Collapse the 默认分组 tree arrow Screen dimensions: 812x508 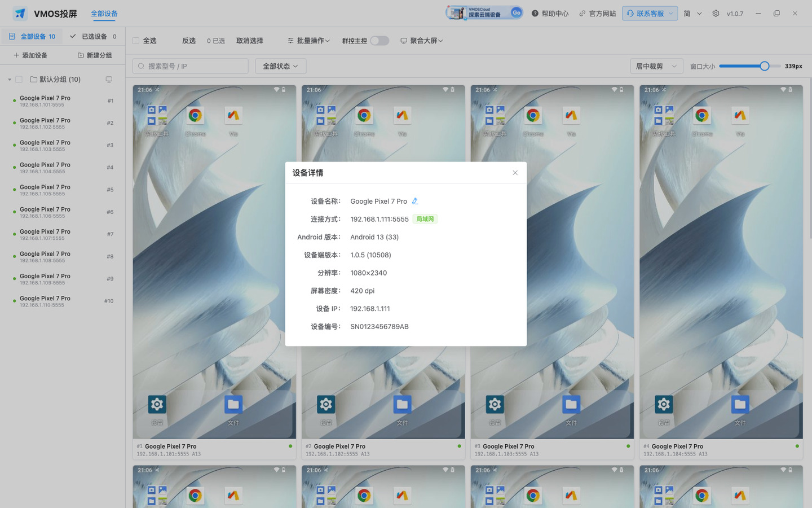coord(10,80)
